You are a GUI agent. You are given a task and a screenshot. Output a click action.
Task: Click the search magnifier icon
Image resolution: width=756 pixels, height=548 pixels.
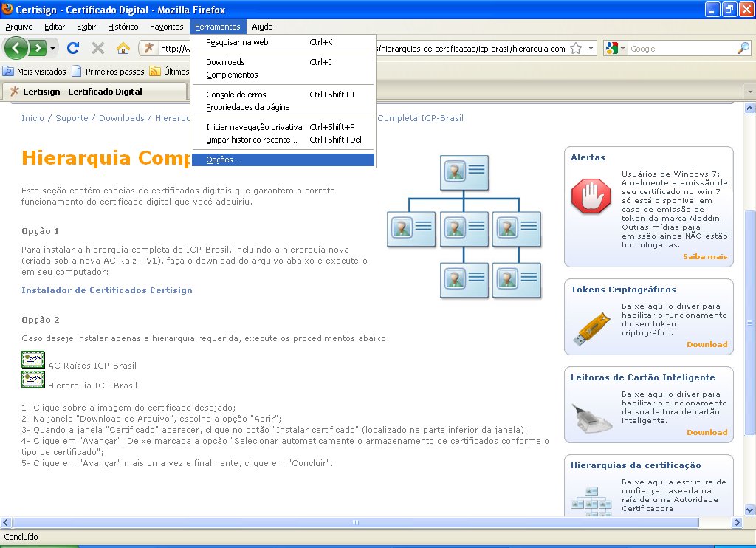[x=743, y=48]
